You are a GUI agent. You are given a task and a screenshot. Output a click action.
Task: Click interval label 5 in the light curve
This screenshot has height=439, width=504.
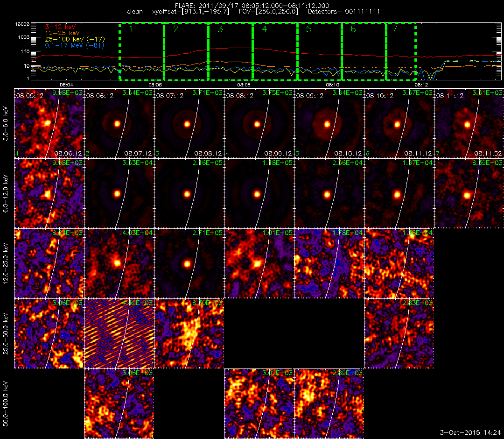click(x=309, y=29)
